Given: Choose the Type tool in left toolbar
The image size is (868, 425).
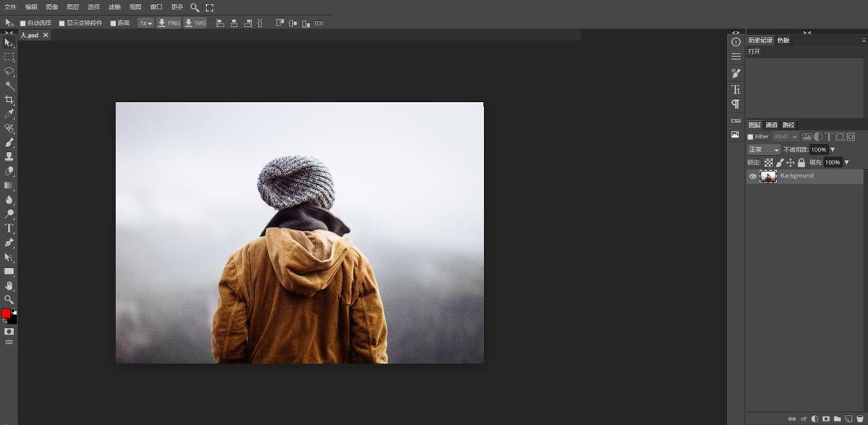Looking at the screenshot, I should [x=9, y=228].
